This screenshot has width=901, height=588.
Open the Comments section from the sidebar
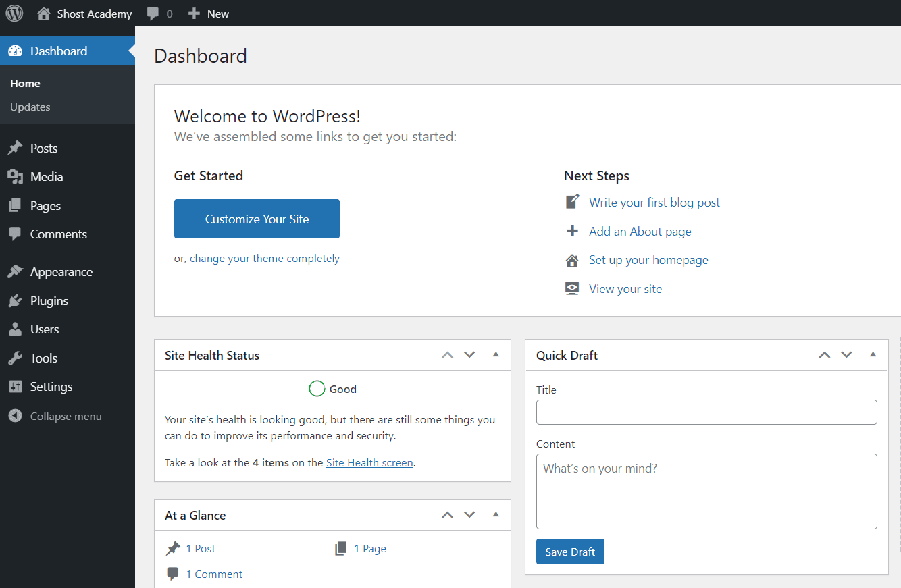pos(57,234)
